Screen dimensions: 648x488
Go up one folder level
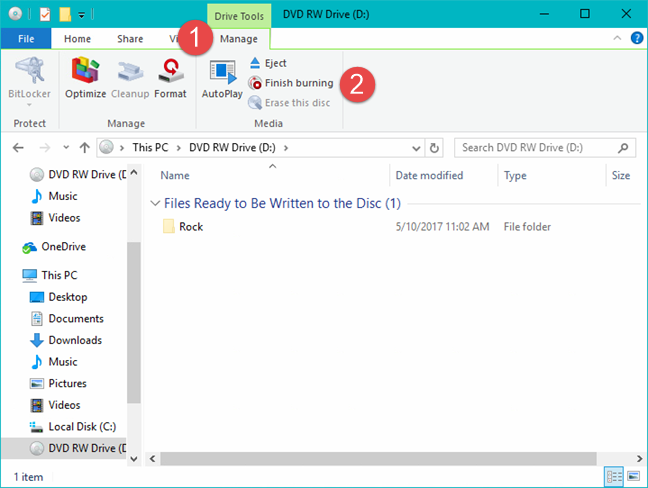click(x=85, y=148)
